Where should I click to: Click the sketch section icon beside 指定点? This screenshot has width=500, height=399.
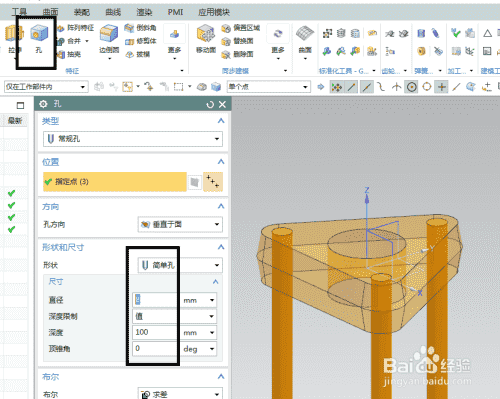pyautogui.click(x=195, y=182)
